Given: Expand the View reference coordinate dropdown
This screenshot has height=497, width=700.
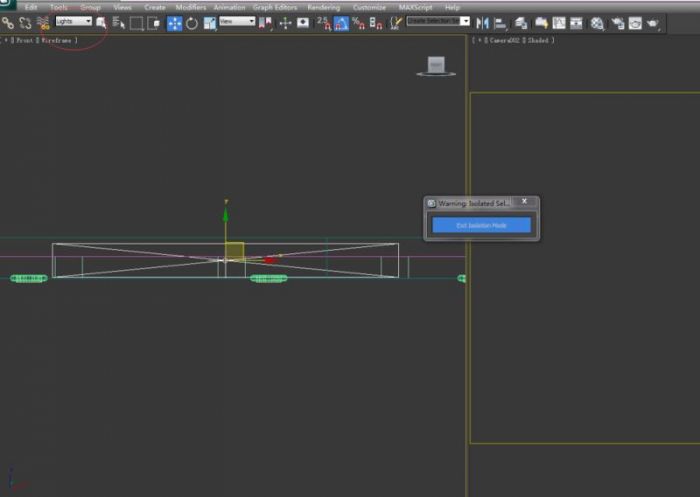Looking at the screenshot, I should (x=237, y=21).
